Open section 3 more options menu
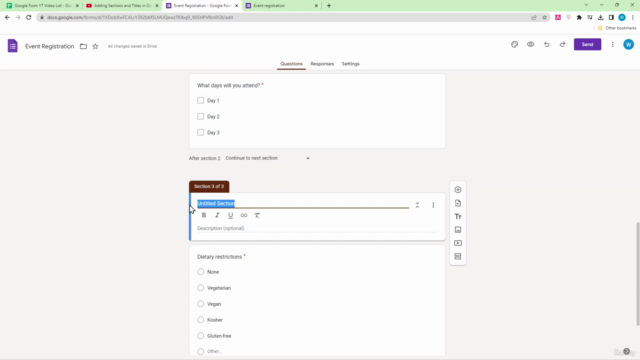Screen dimensions: 640x360 tap(433, 205)
